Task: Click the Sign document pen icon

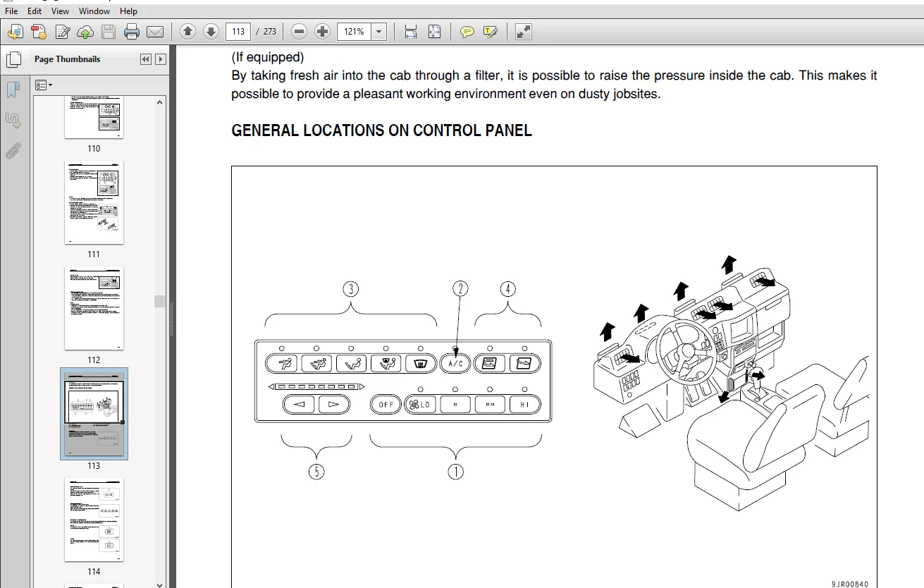Action: (x=63, y=32)
